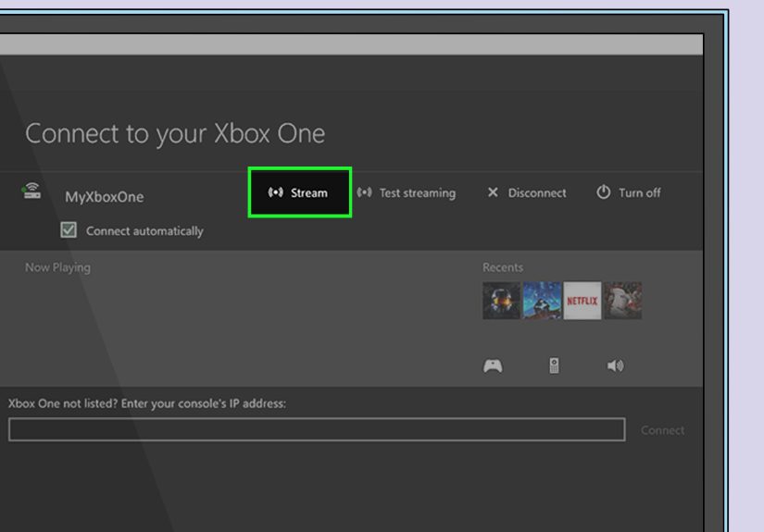Open the remote control icon

coord(554,365)
